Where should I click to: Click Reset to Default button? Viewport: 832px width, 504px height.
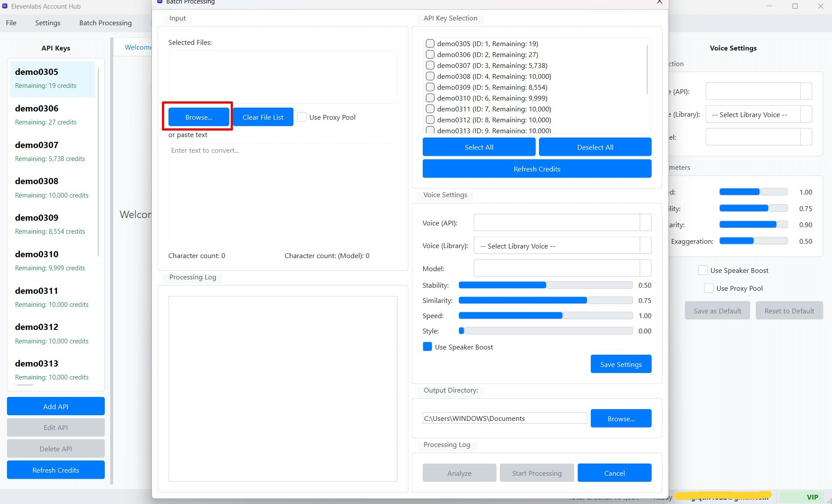coord(789,311)
